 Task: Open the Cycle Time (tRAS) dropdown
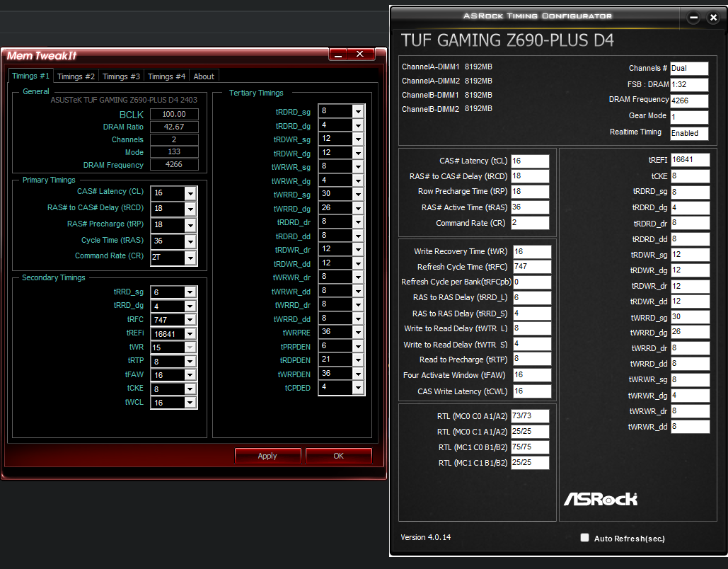[190, 241]
